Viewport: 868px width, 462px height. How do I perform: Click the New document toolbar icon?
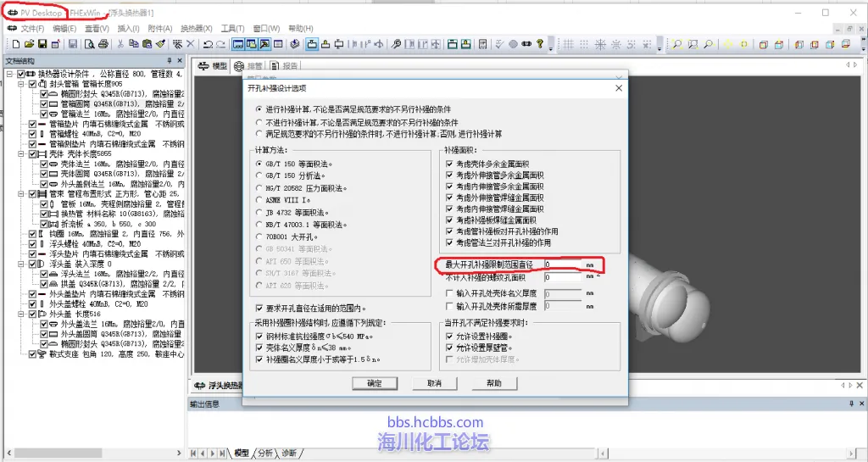(x=14, y=44)
